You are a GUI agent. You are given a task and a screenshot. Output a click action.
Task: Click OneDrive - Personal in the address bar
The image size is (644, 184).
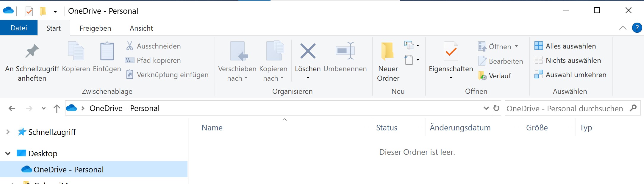(x=124, y=108)
